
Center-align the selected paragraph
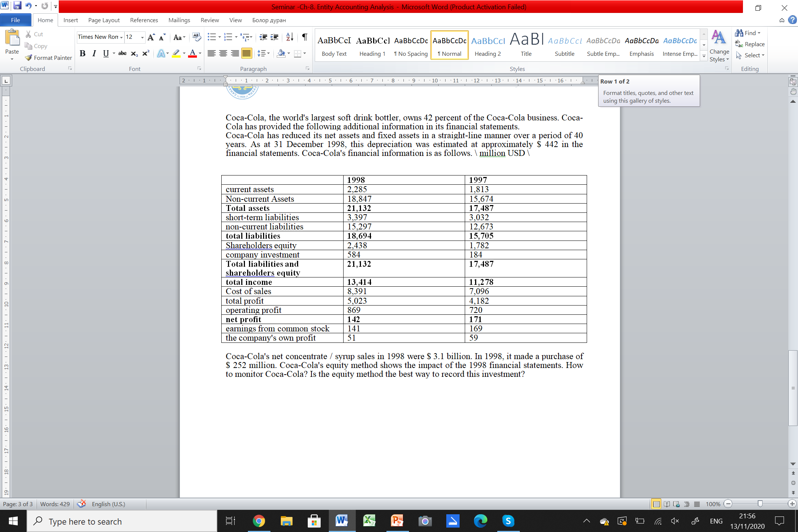[224, 53]
